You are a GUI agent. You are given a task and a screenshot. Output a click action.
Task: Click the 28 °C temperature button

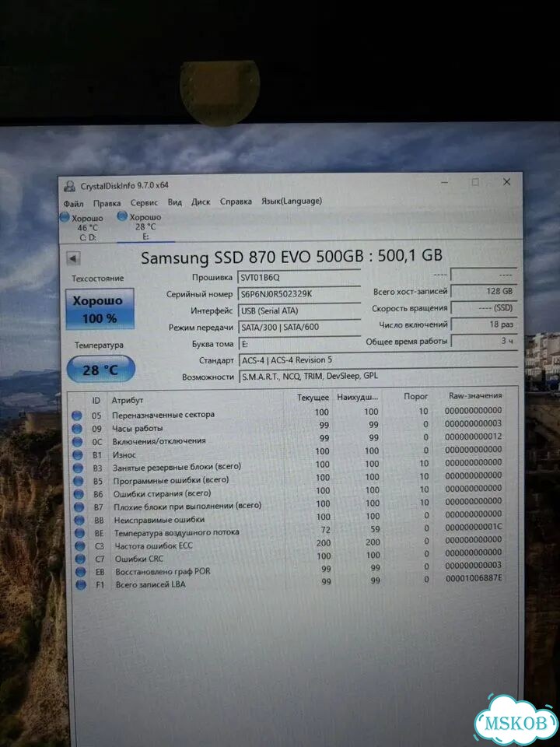pyautogui.click(x=100, y=369)
